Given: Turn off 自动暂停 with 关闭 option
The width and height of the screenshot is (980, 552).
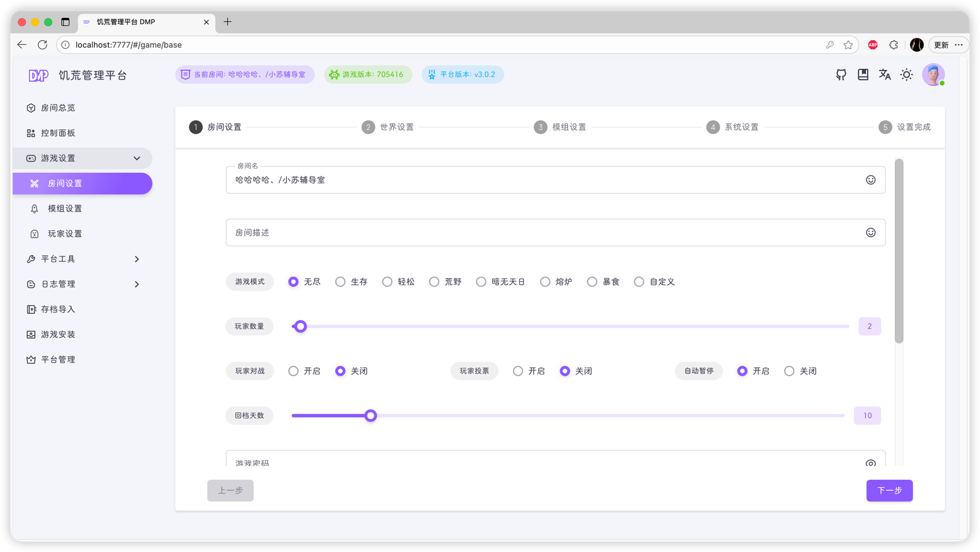Looking at the screenshot, I should pos(800,371).
